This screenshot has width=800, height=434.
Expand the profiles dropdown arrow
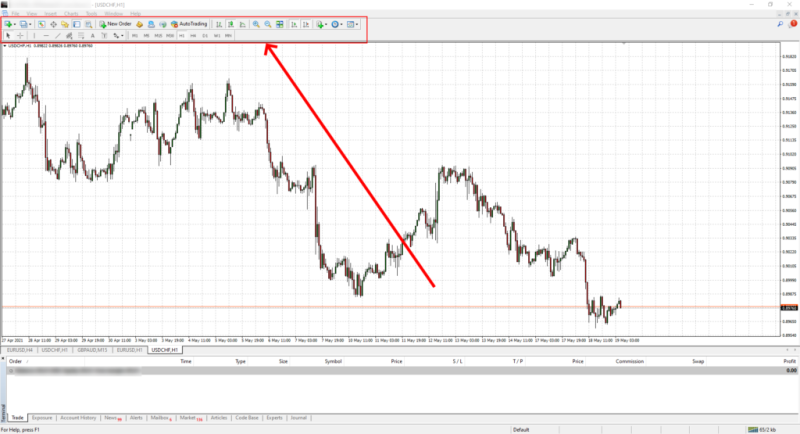click(30, 23)
